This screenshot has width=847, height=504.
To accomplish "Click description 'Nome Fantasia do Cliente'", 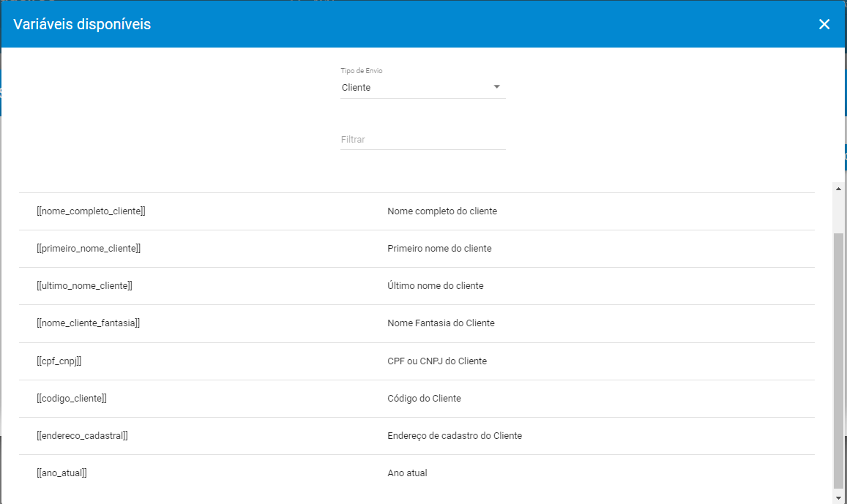I will pyautogui.click(x=441, y=323).
